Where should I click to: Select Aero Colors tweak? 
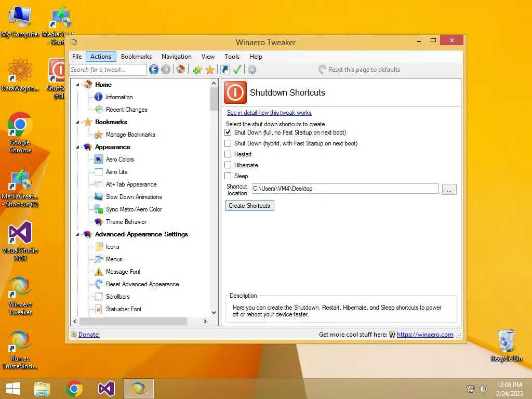pos(120,159)
